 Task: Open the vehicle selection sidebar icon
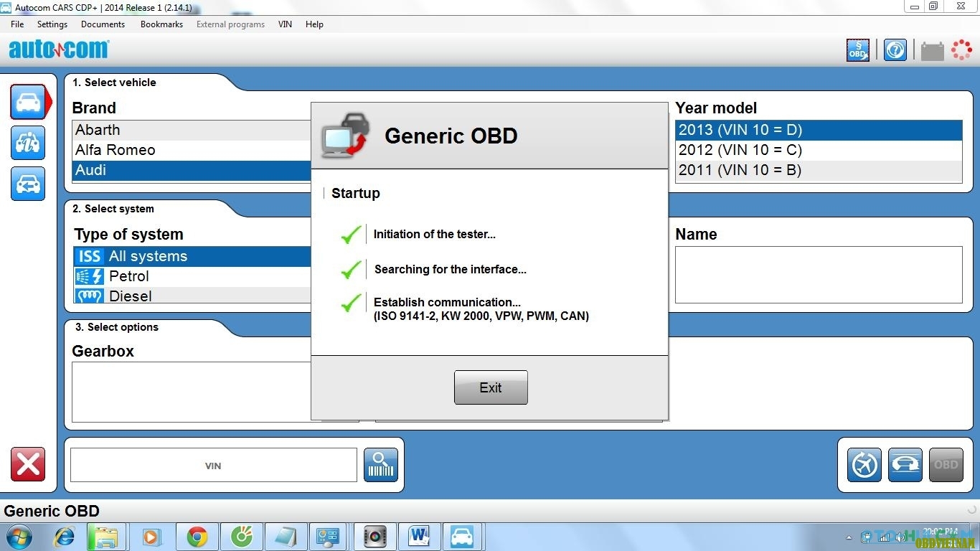[29, 102]
